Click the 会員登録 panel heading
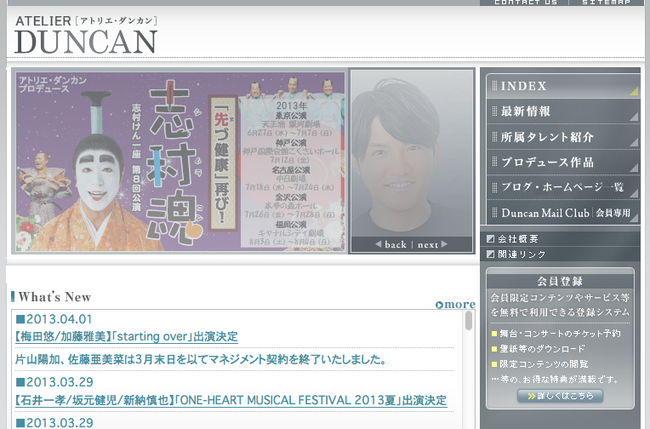Screen dimensions: 650x429 tap(560, 281)
